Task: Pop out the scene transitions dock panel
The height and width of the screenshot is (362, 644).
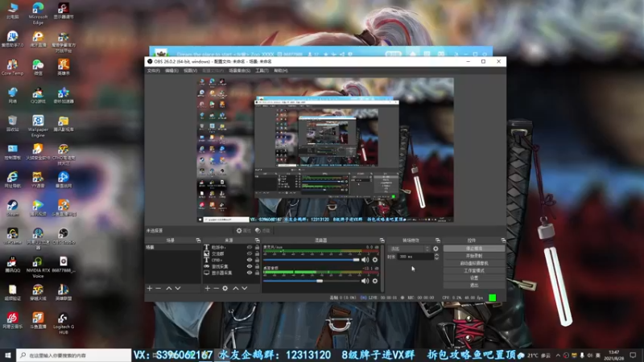Action: (438, 240)
